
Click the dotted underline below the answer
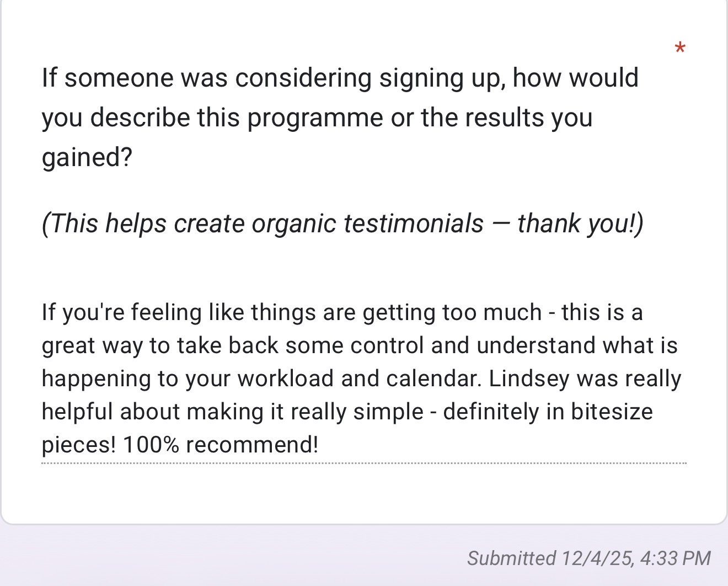tap(364, 463)
